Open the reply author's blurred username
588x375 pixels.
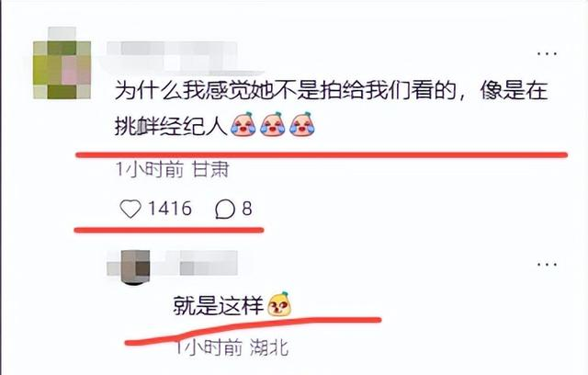click(x=195, y=264)
